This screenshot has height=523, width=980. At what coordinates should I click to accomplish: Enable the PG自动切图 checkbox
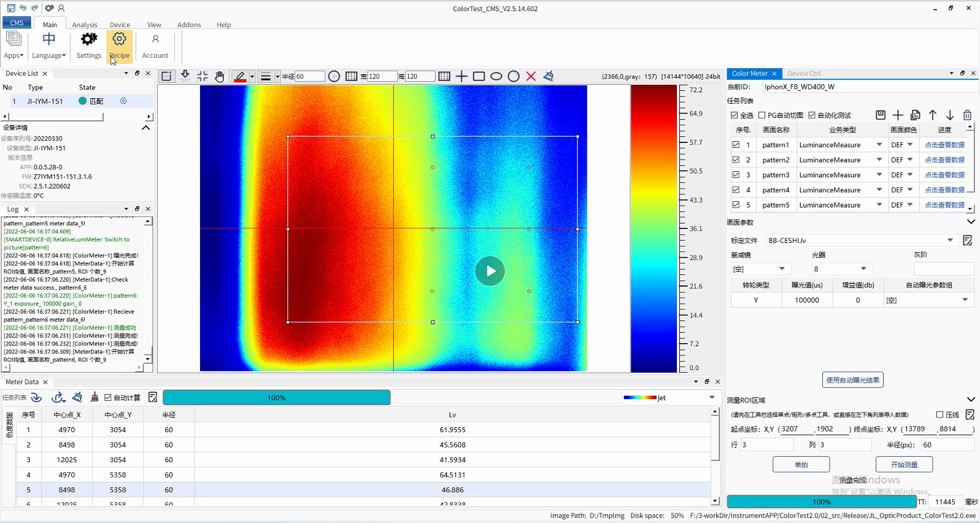762,115
